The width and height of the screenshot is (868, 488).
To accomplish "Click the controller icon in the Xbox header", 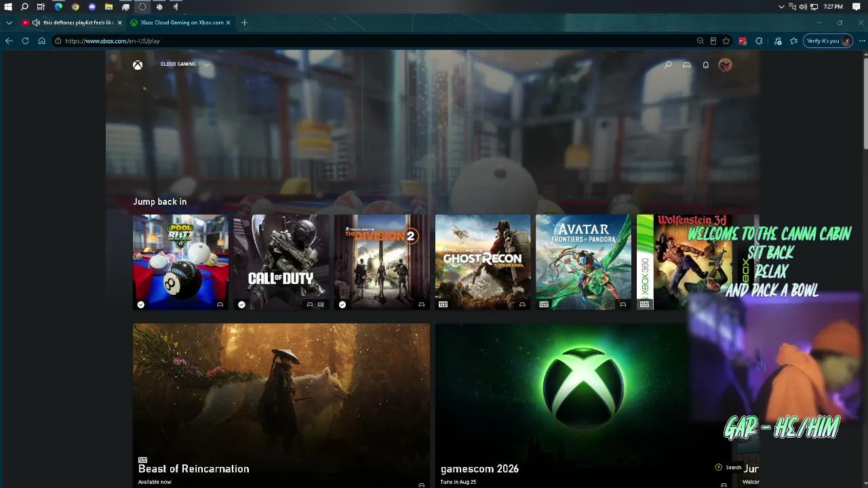I will (x=687, y=65).
